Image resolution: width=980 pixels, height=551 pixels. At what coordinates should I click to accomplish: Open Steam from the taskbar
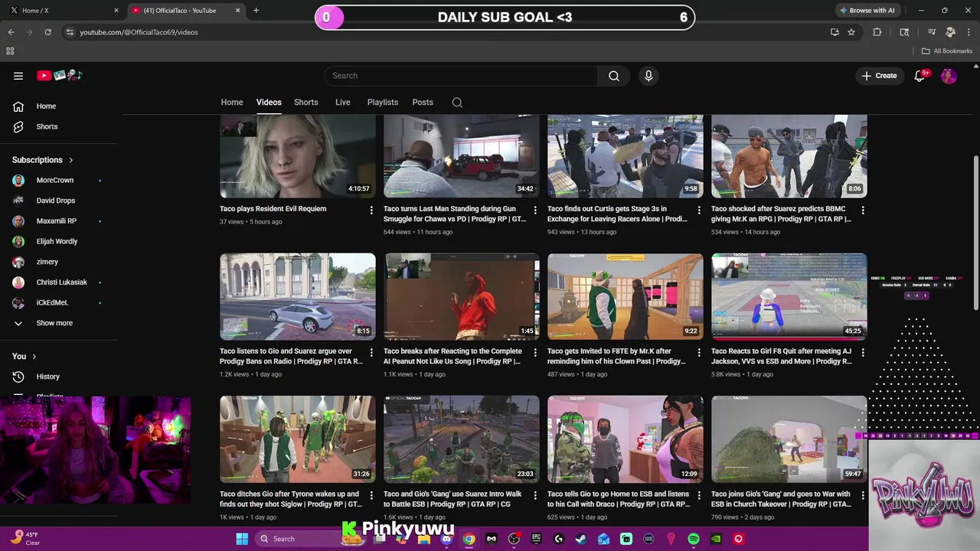tap(581, 539)
